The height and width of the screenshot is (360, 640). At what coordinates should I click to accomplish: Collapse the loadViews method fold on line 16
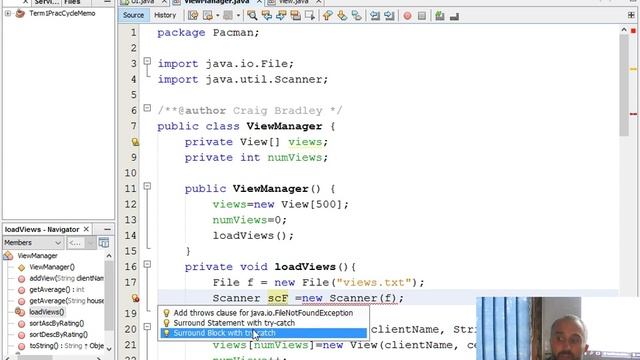tap(147, 264)
